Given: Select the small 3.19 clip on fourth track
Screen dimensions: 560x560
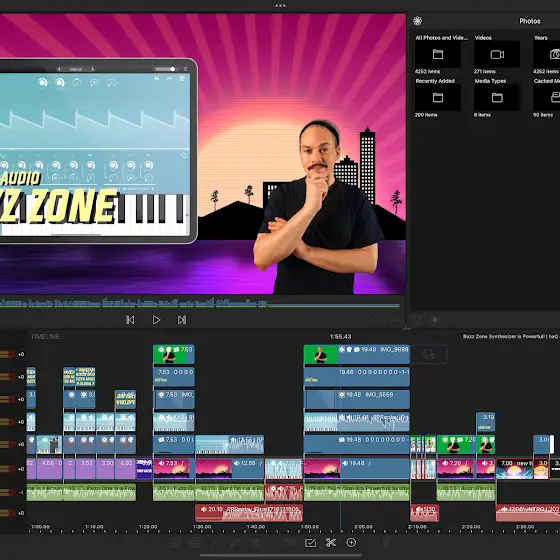Looking at the screenshot, I should click(485, 422).
